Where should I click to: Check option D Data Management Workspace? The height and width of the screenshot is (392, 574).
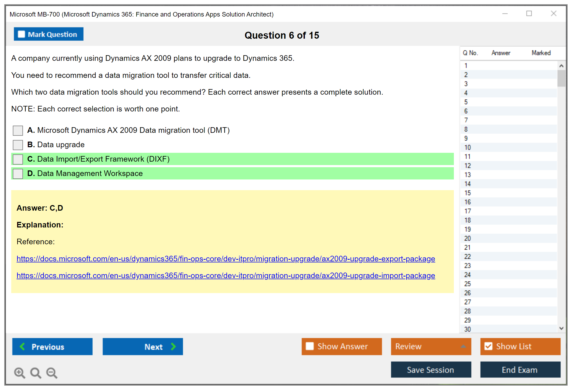pos(18,174)
